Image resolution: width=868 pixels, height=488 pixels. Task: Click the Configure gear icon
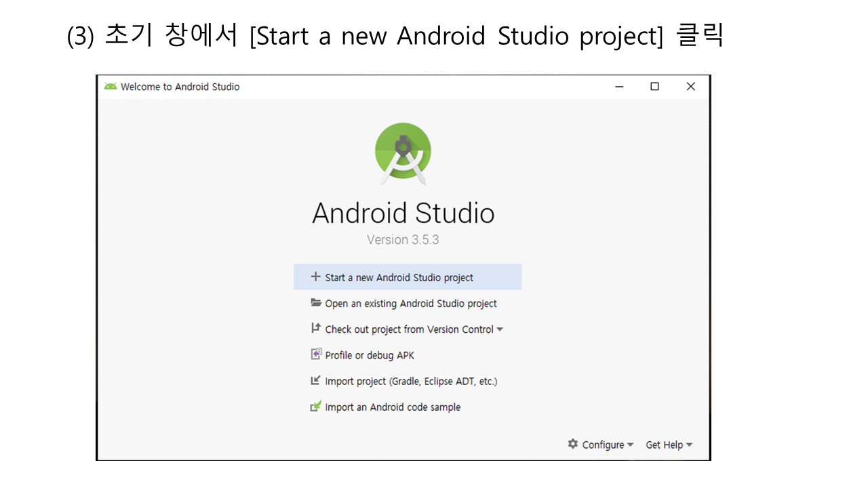573,444
